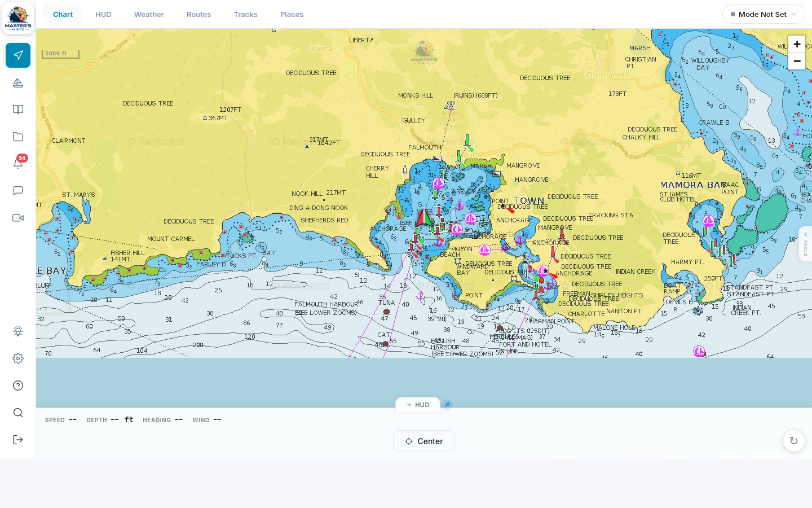Image resolution: width=812 pixels, height=508 pixels.
Task: Open notifications bell with 54 badge
Action: click(18, 163)
